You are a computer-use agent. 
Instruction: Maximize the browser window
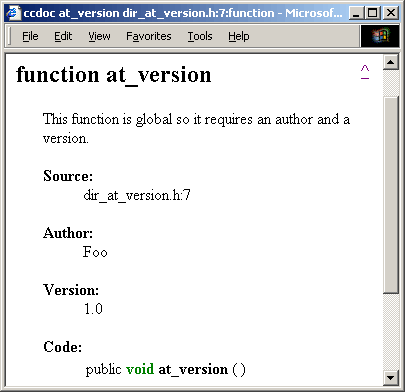372,13
